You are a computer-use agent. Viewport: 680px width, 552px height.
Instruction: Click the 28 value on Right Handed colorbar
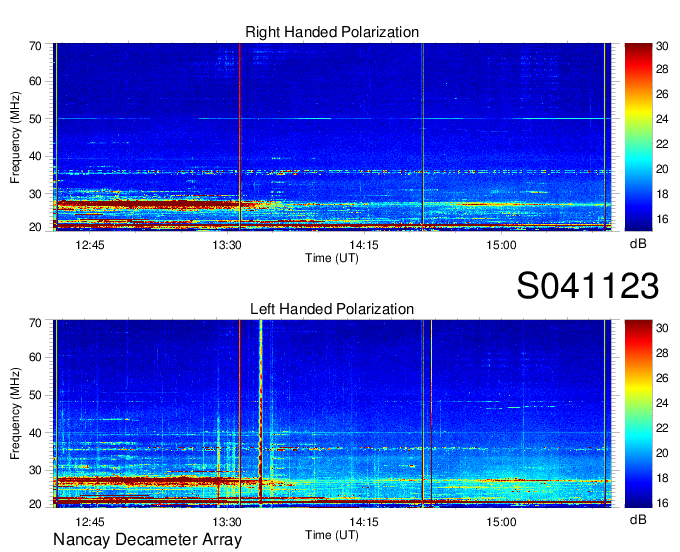pos(662,69)
